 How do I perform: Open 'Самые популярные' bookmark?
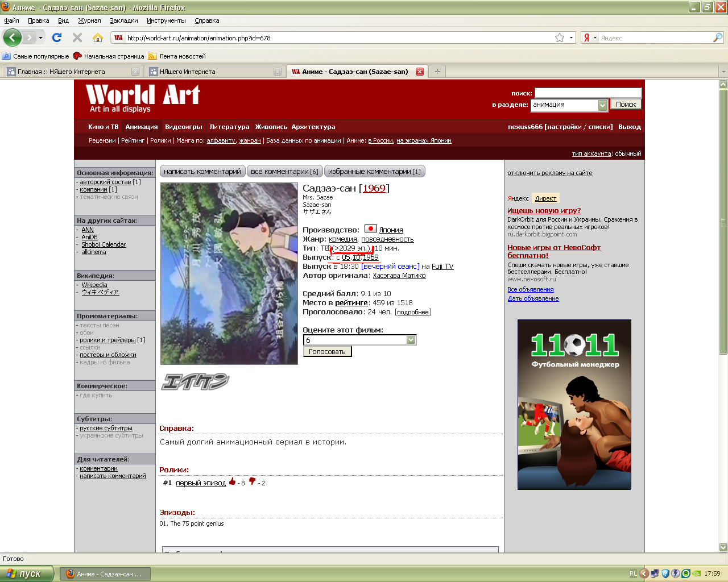point(35,56)
